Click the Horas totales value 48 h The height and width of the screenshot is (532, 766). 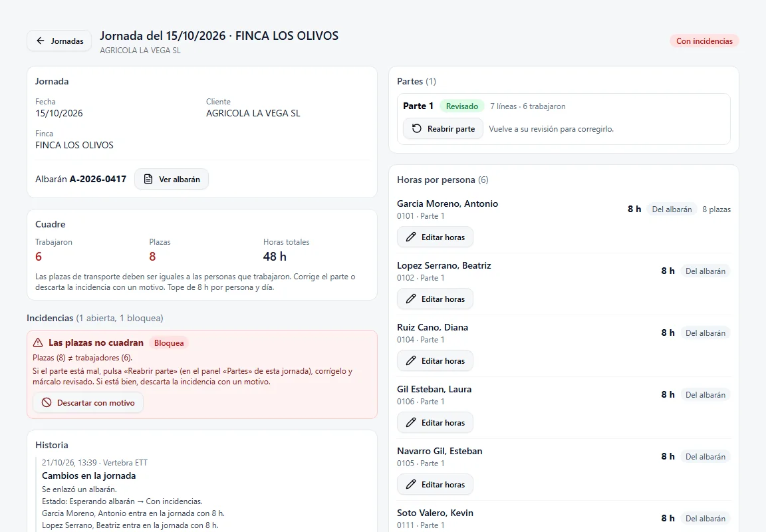[275, 257]
